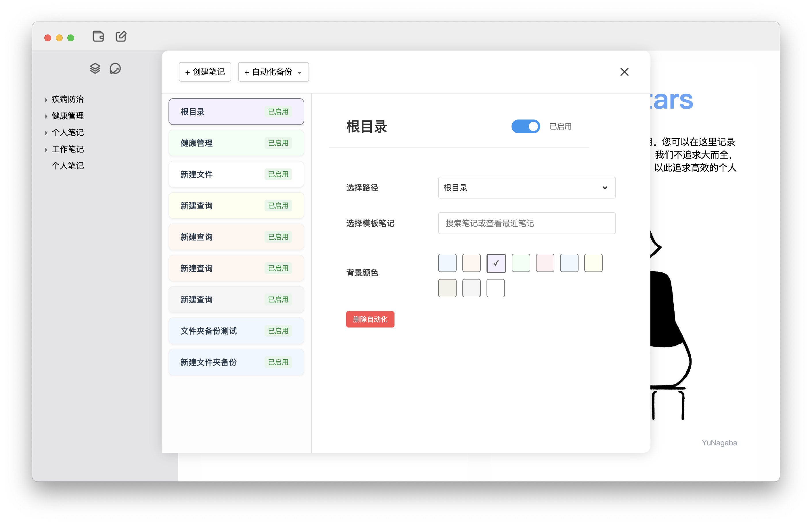This screenshot has height=524, width=812.
Task: Open the 选择路径 dropdown
Action: coord(526,188)
